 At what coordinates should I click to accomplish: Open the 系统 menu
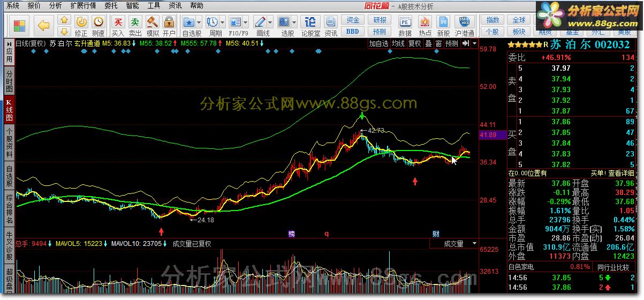12,6
